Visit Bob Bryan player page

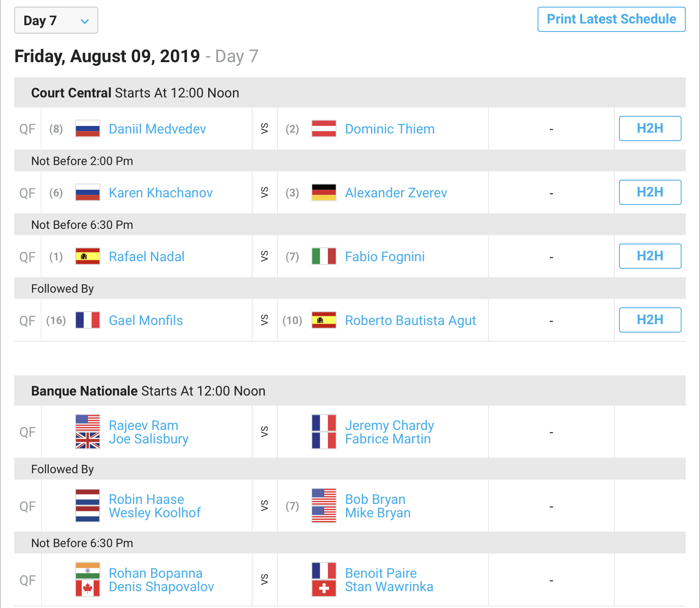click(375, 499)
